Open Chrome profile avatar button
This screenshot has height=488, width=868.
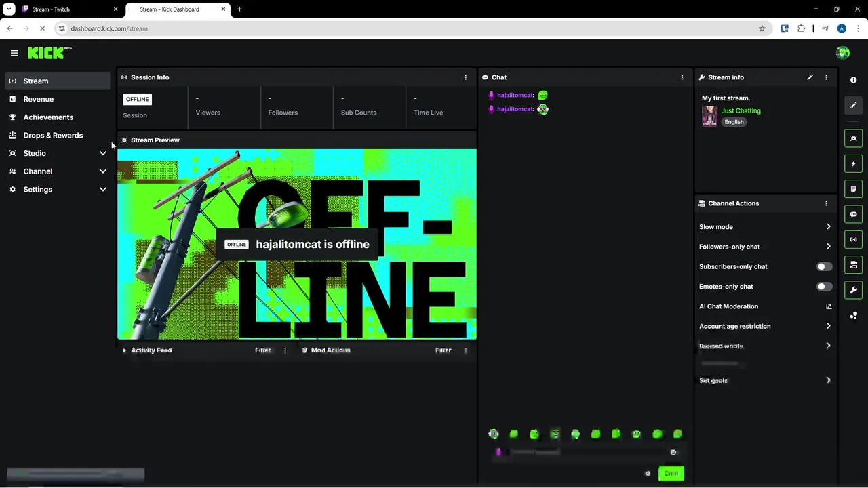pos(842,28)
